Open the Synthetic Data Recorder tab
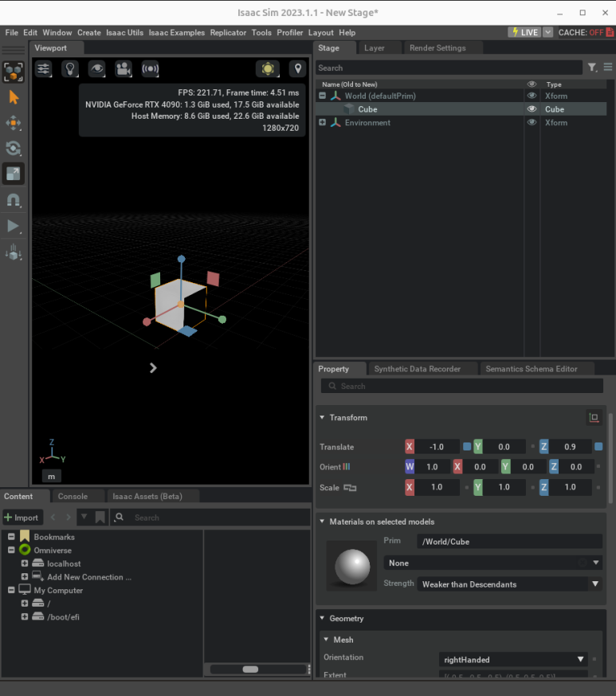 coord(418,369)
